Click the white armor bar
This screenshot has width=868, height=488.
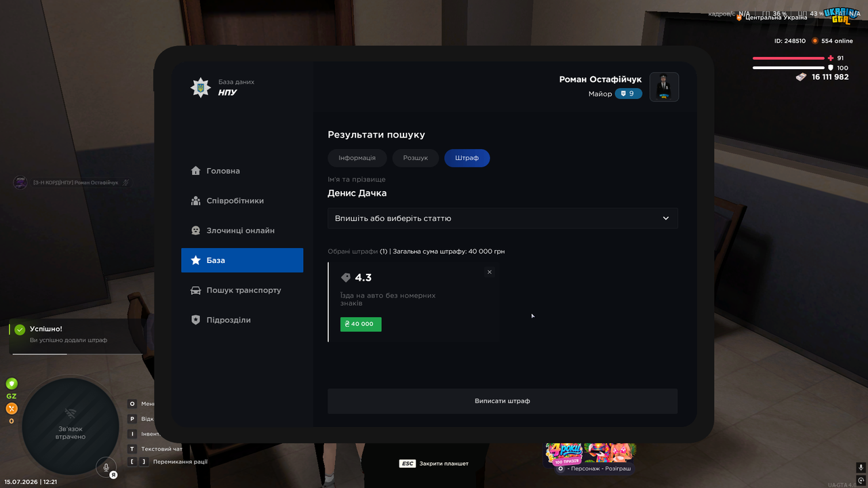click(788, 68)
